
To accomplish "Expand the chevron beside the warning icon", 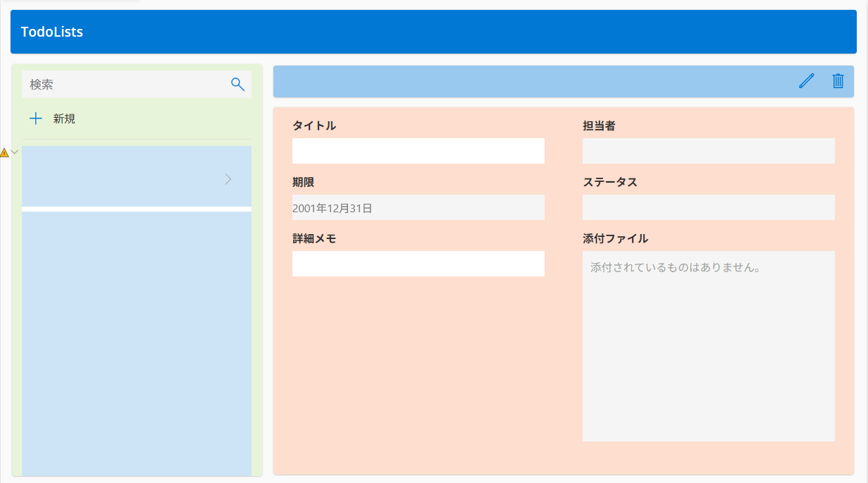I will tap(15, 152).
